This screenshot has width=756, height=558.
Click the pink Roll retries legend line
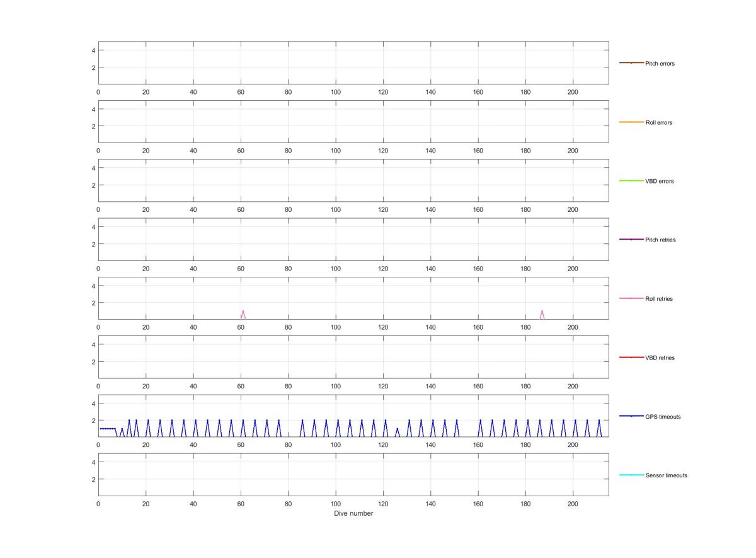click(631, 298)
